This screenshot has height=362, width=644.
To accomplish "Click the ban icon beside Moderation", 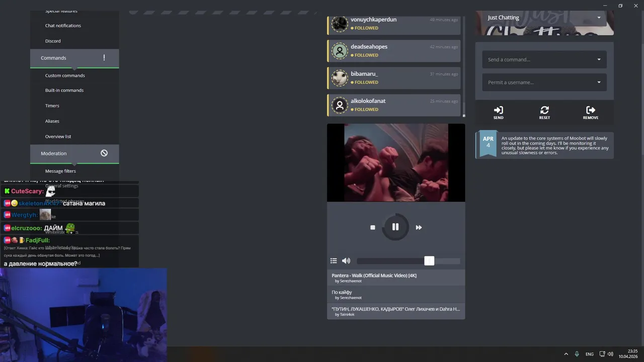I will tap(104, 153).
